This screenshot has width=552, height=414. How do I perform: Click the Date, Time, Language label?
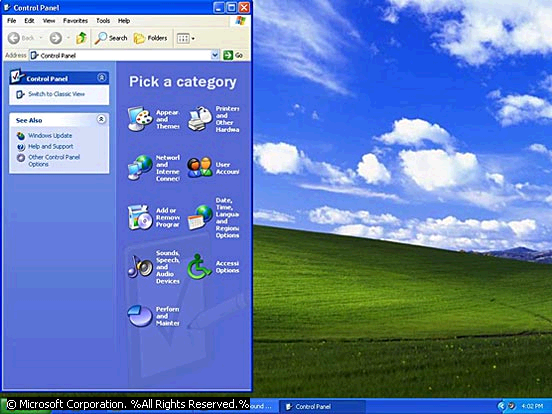click(x=227, y=218)
